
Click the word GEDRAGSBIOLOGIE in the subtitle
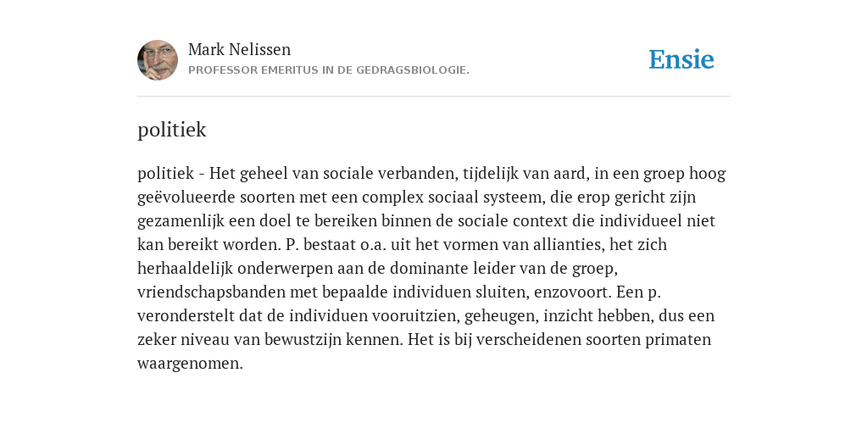[x=413, y=70]
